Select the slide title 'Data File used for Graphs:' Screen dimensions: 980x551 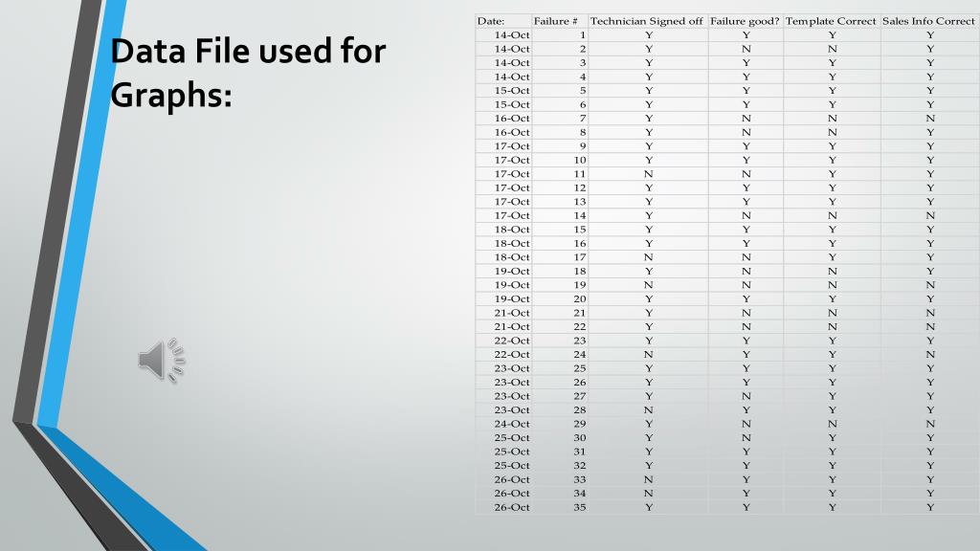(x=248, y=73)
